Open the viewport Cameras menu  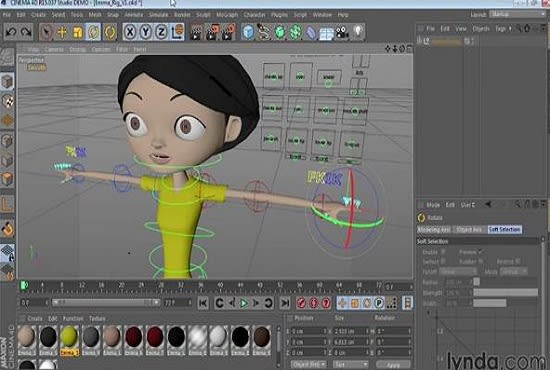click(x=54, y=49)
